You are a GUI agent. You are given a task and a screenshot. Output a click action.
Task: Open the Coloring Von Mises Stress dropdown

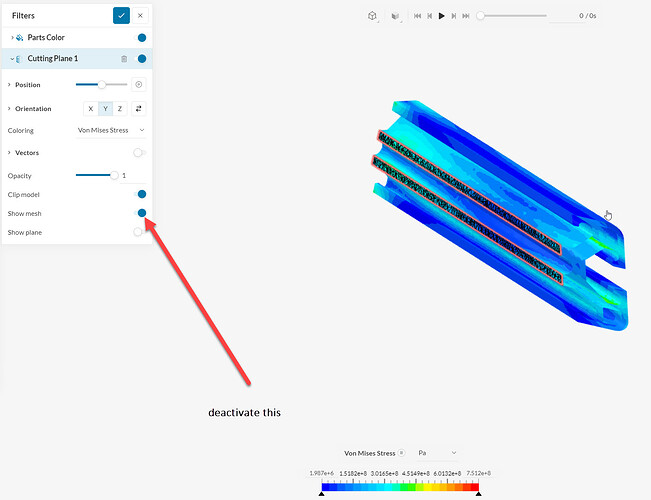(x=111, y=130)
